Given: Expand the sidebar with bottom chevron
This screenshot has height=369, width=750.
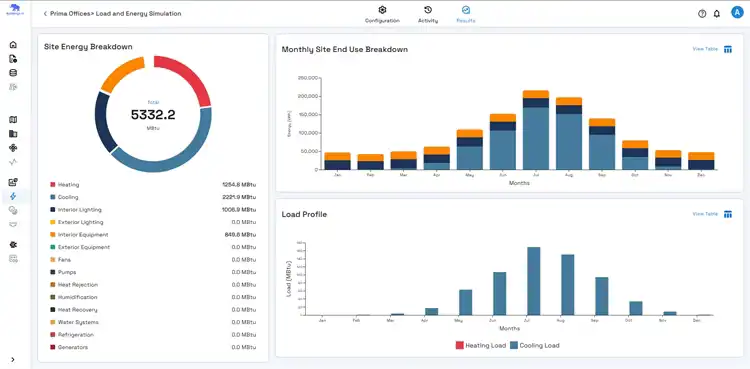Looking at the screenshot, I should click(13, 359).
